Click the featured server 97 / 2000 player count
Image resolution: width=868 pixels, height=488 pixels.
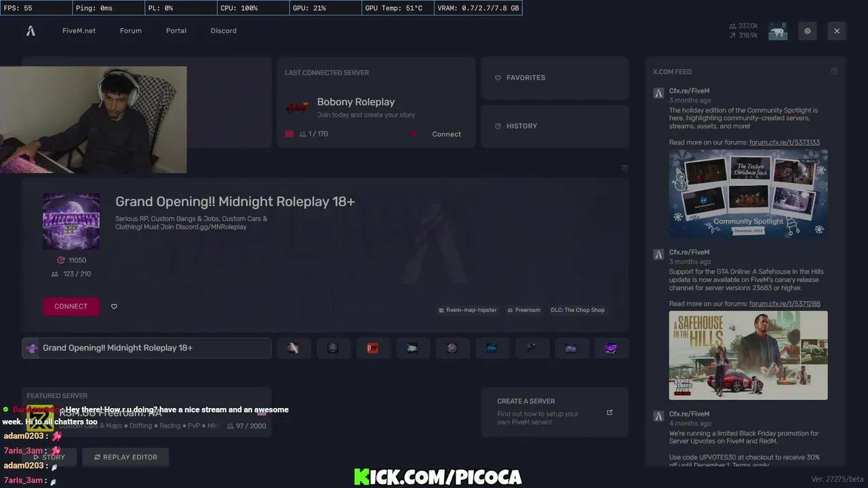tap(247, 426)
